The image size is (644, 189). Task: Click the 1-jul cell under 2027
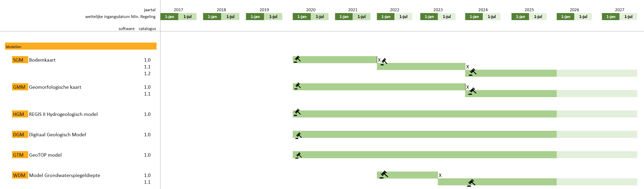628,17
